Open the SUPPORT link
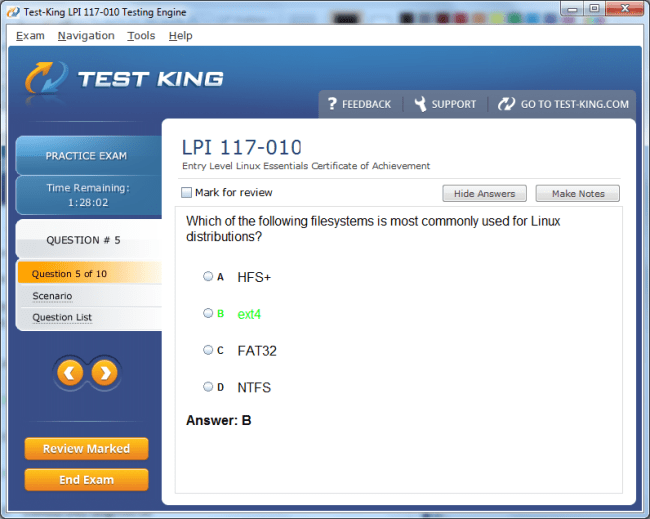650x519 pixels. [454, 104]
